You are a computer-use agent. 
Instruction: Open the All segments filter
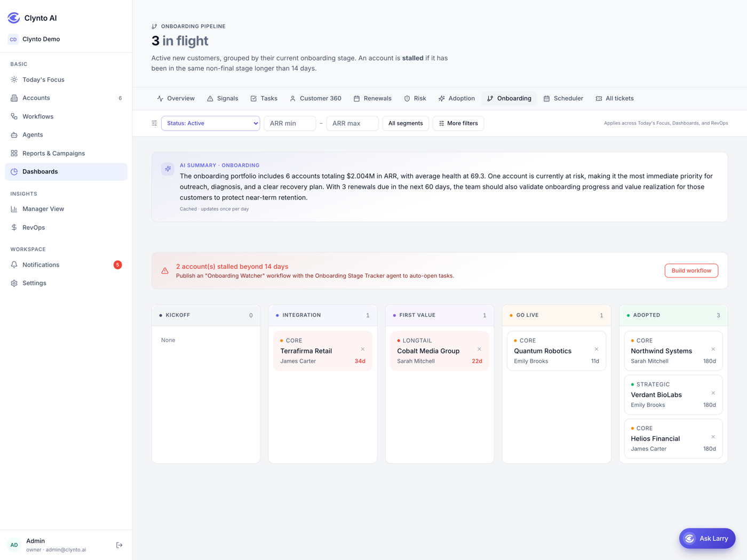(406, 123)
